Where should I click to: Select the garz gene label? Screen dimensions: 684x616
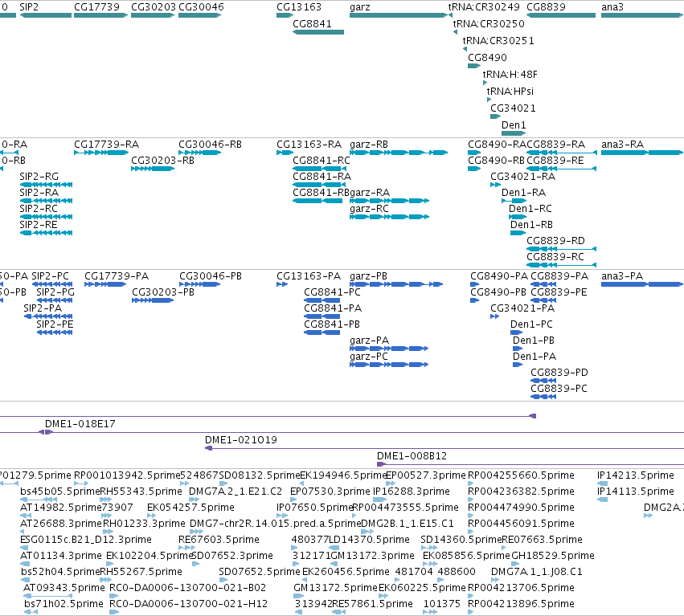(x=360, y=7)
